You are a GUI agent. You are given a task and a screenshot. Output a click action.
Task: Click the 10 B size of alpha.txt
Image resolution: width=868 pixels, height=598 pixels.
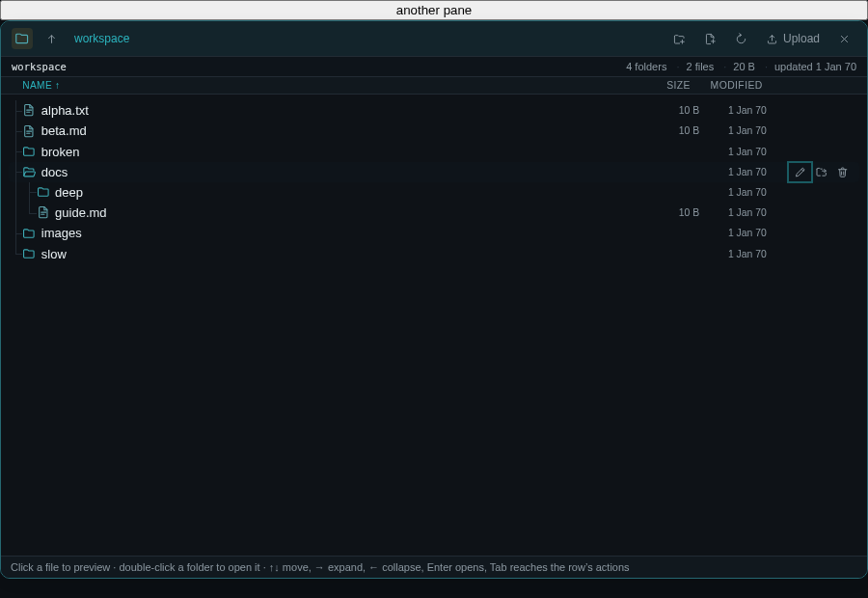point(689,110)
